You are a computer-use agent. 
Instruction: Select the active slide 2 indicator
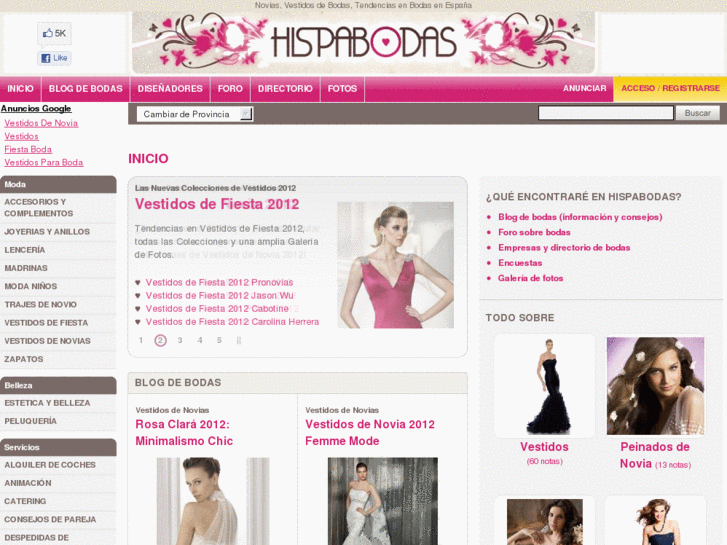tap(160, 340)
